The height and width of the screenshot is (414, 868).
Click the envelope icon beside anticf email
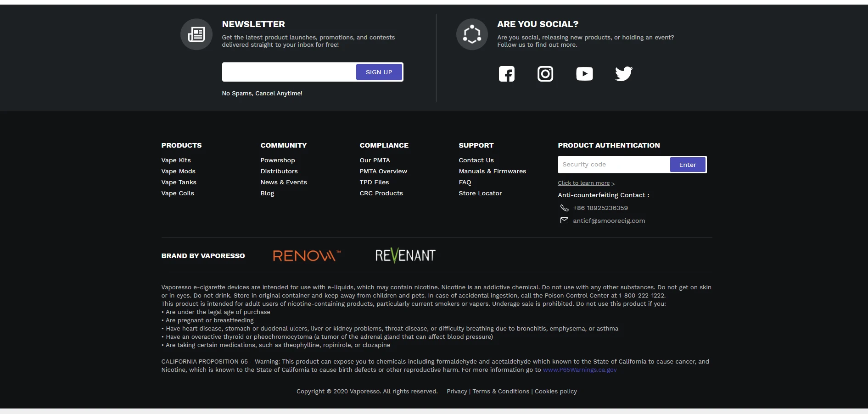coord(565,221)
